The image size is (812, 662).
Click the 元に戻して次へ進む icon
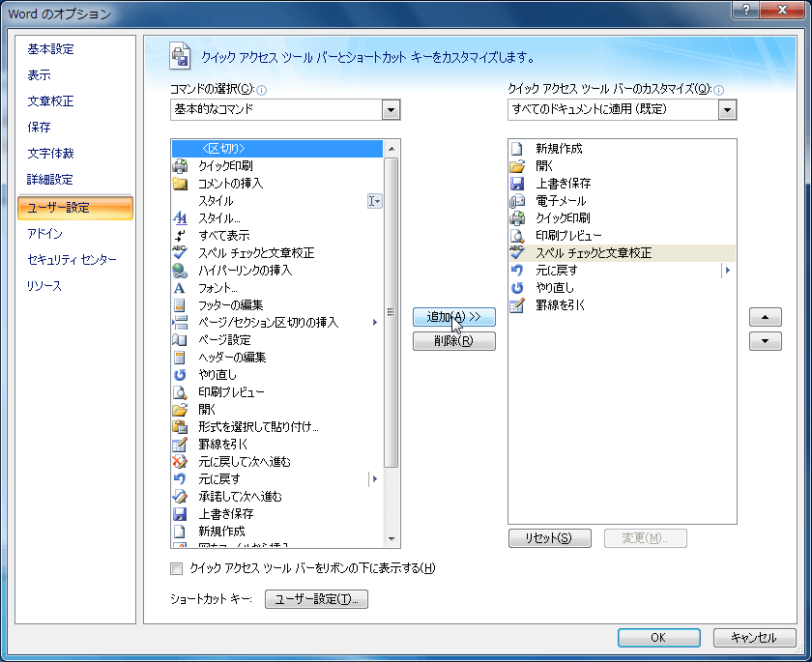(x=180, y=461)
